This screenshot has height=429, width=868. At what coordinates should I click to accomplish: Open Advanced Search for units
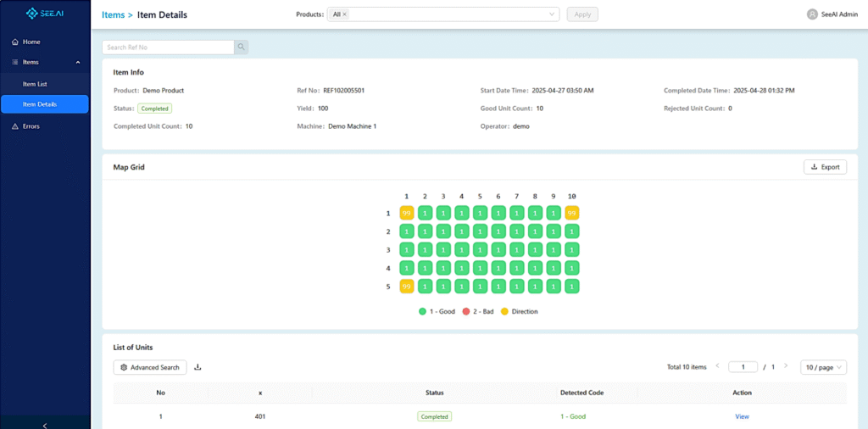coord(150,367)
